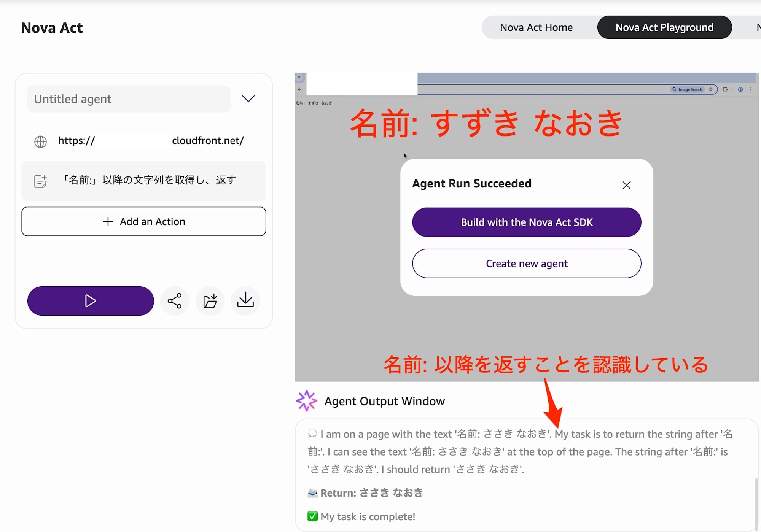Switch to the Nova Act Home tab
761x532 pixels.
tap(536, 27)
